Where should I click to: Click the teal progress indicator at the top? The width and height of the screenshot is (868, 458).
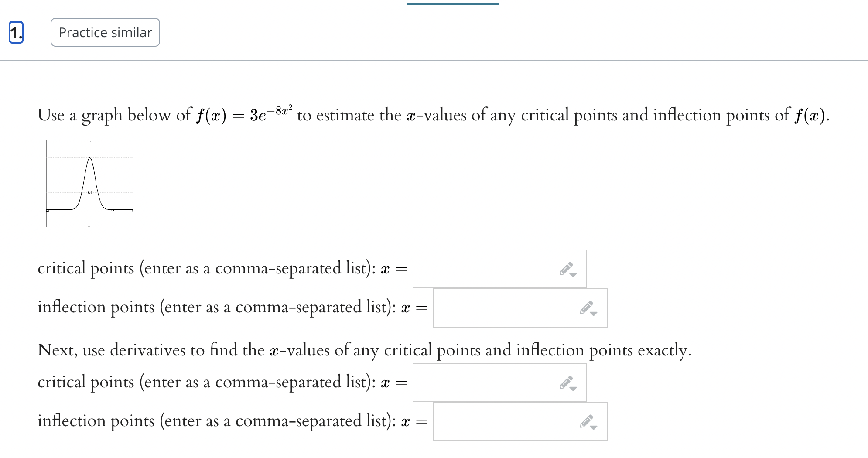coord(452,3)
